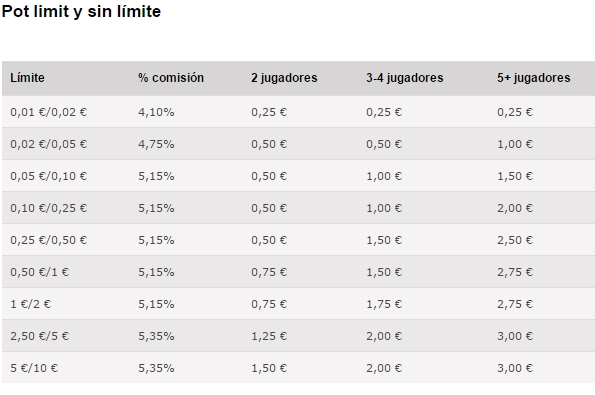Select the 'Límite' column header
This screenshot has height=395, width=595.
coord(27,78)
